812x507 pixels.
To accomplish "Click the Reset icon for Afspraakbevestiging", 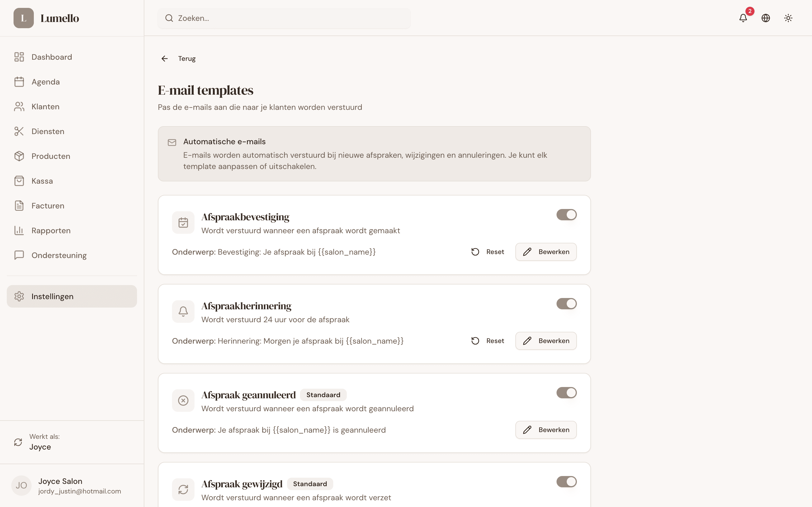I will [x=475, y=252].
